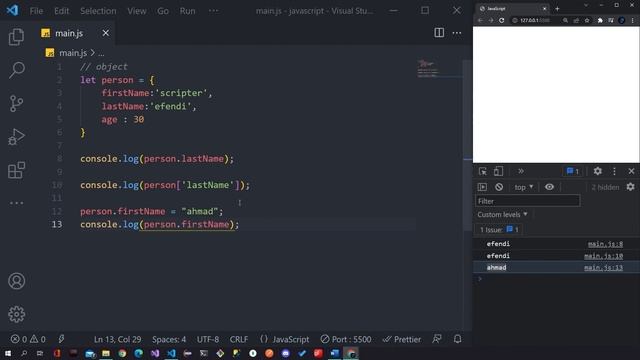Viewport: 640px width, 360px height.
Task: Select the JavaScript browser tab
Action: pos(513,9)
